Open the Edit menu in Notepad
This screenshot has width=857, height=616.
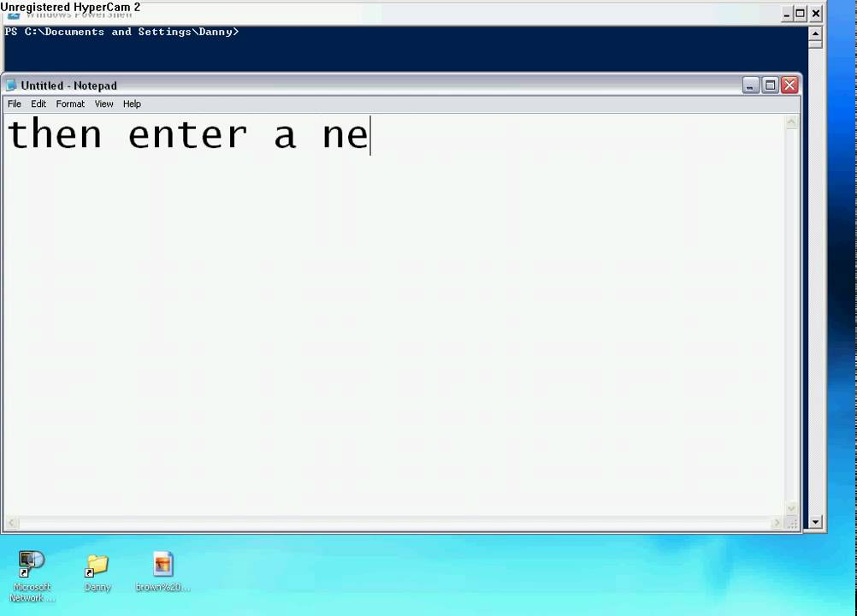38,104
